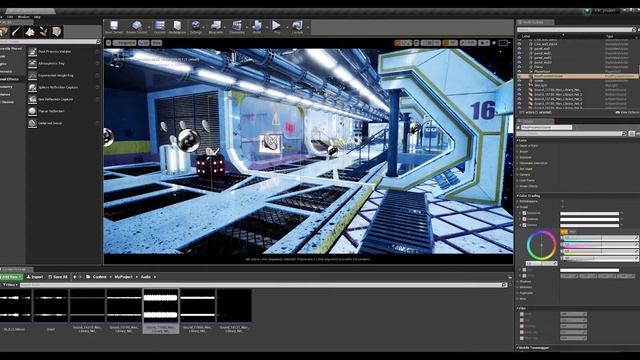Viewport: 640px width, 360px height.
Task: Select the highlighted sound wave asset thumbnail
Action: click(161, 311)
